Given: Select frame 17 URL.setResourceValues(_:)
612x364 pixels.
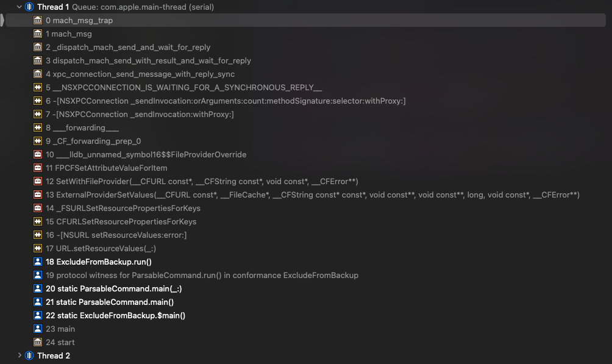Looking at the screenshot, I should 305,248.
